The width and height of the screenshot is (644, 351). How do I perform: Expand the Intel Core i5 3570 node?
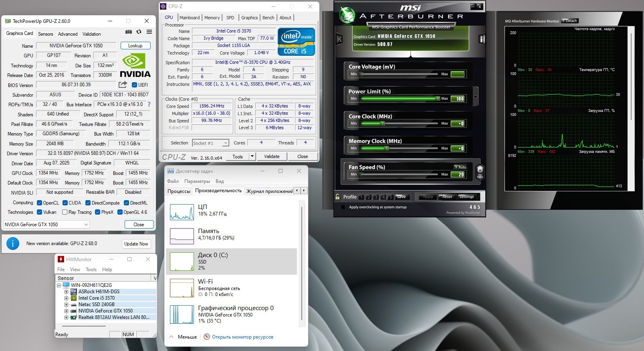(67, 298)
